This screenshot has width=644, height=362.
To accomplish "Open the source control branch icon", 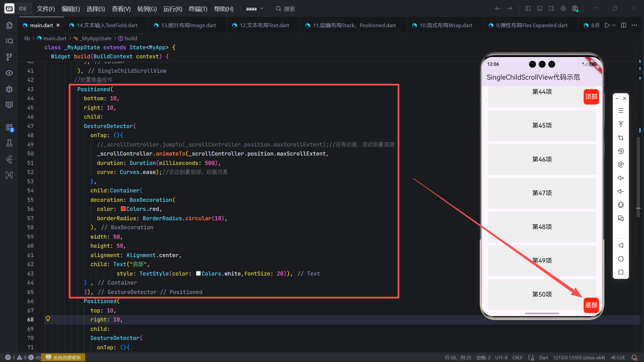I will click(x=9, y=57).
